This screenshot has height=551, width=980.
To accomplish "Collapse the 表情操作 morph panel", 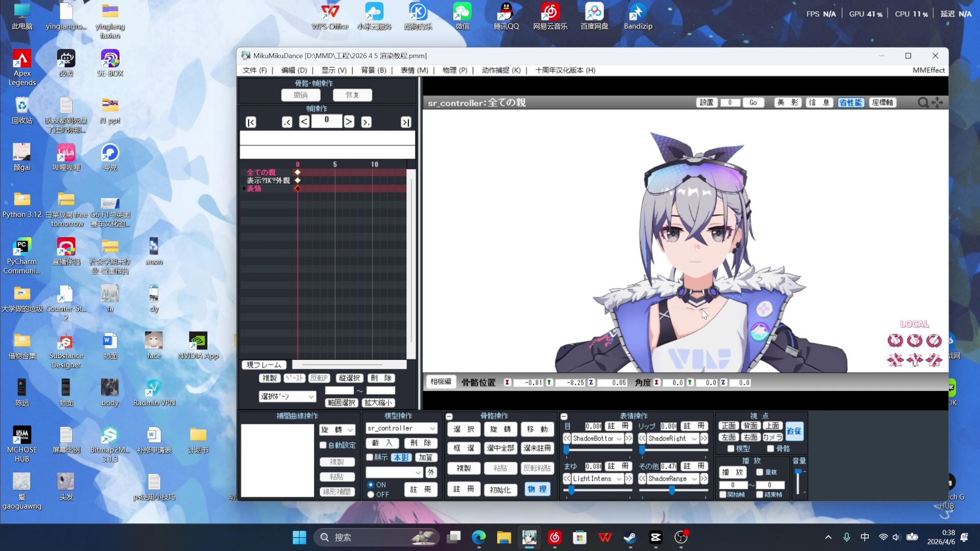I will coord(564,416).
